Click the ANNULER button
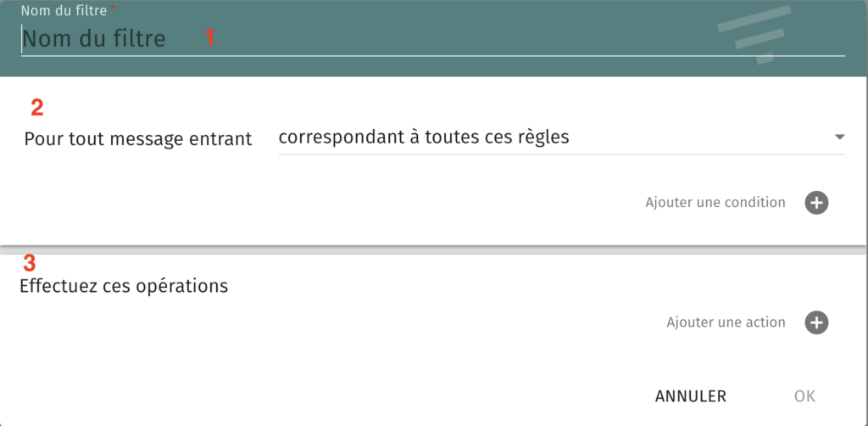868x426 pixels. point(690,396)
